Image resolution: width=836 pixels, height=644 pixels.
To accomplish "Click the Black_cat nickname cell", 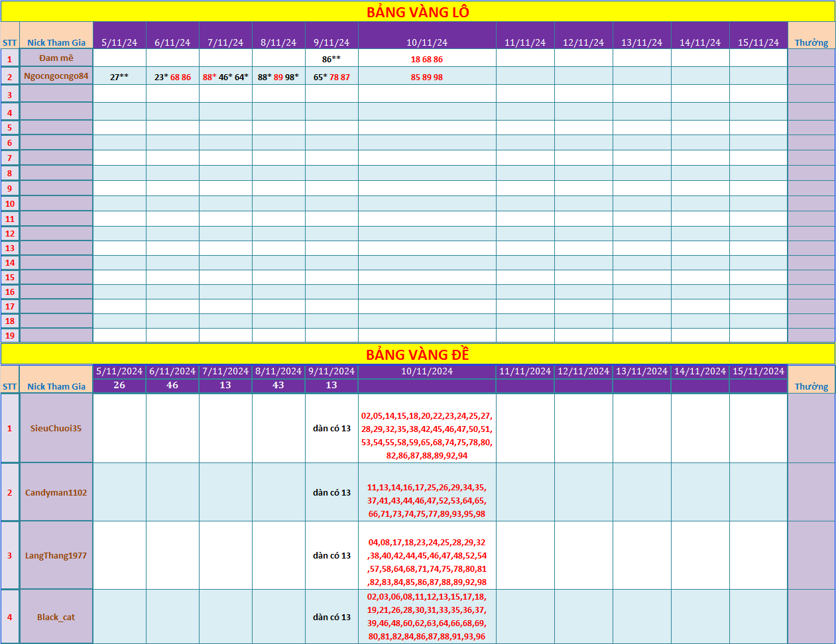I will (56, 617).
